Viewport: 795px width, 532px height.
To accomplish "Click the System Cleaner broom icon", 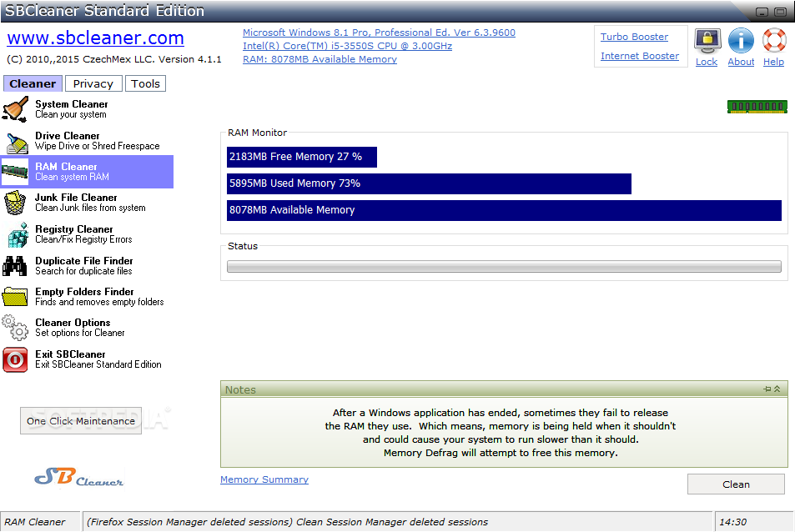I will tap(15, 109).
